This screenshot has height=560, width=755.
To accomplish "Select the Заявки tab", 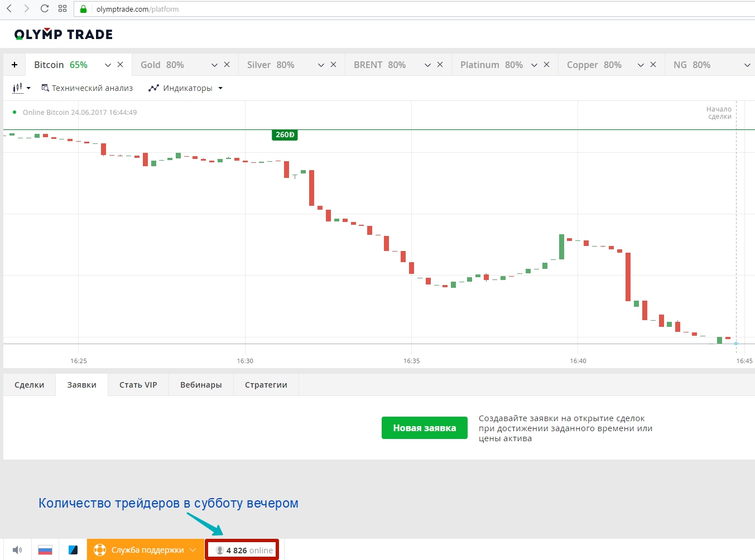I will (x=82, y=385).
